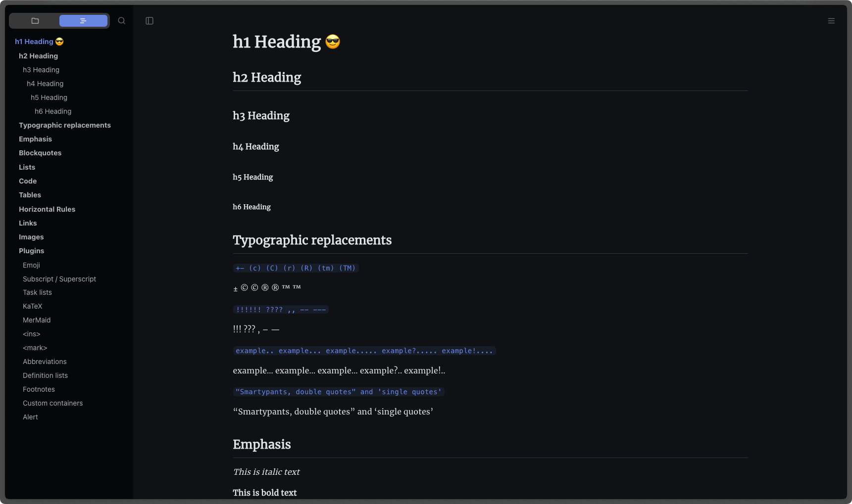Navigate to Task lists entry
This screenshot has height=504, width=852.
pyautogui.click(x=37, y=292)
